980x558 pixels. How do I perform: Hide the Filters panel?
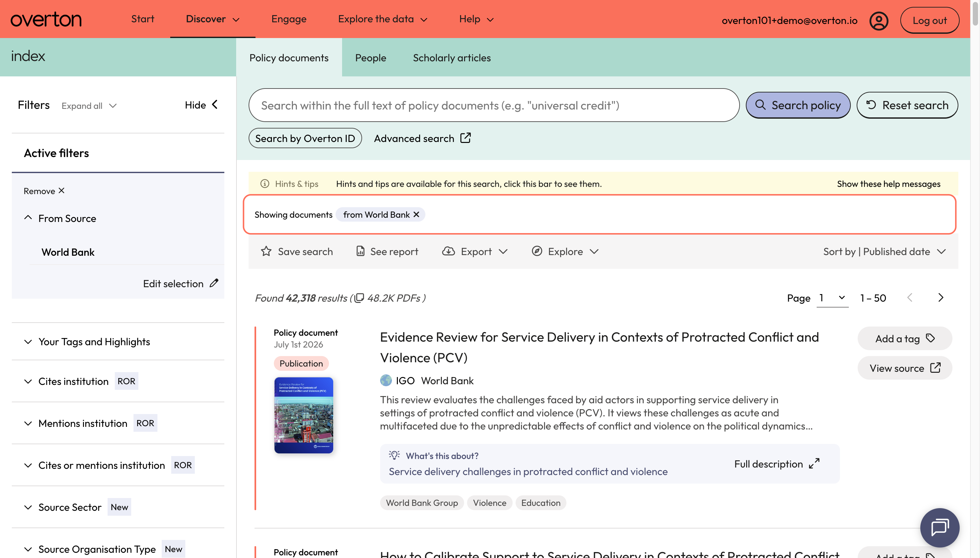pos(202,105)
